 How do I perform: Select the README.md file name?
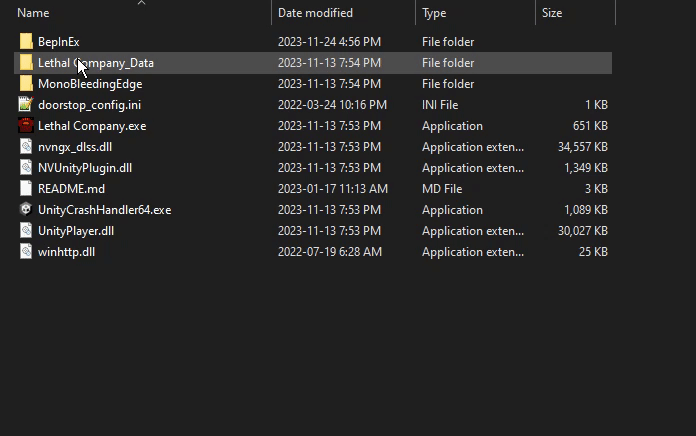[71, 189]
